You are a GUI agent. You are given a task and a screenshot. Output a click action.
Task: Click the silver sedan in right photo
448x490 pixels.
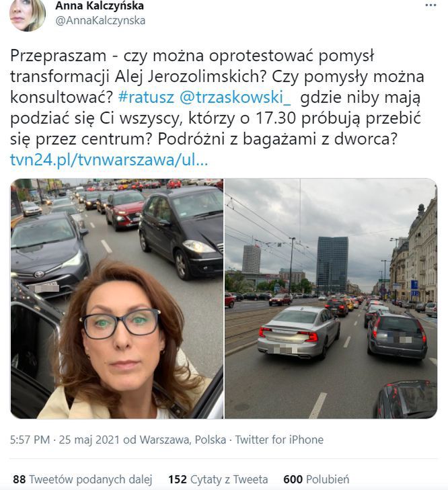[x=299, y=331]
